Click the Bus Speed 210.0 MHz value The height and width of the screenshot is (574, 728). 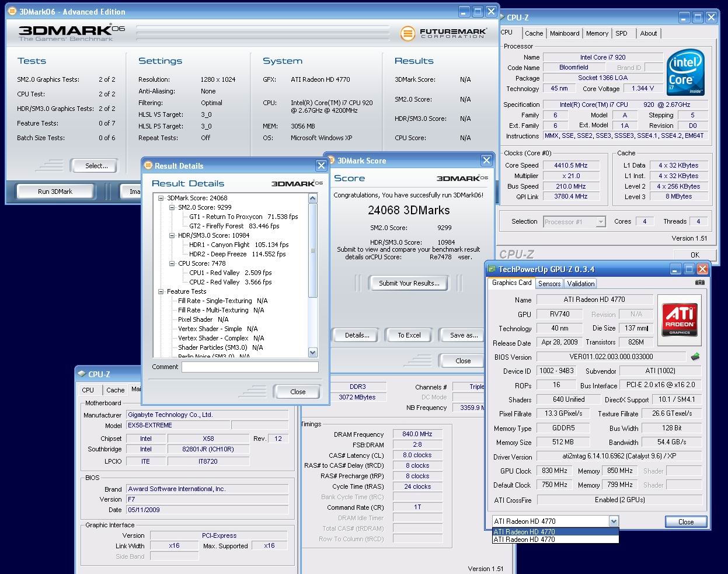(x=570, y=186)
